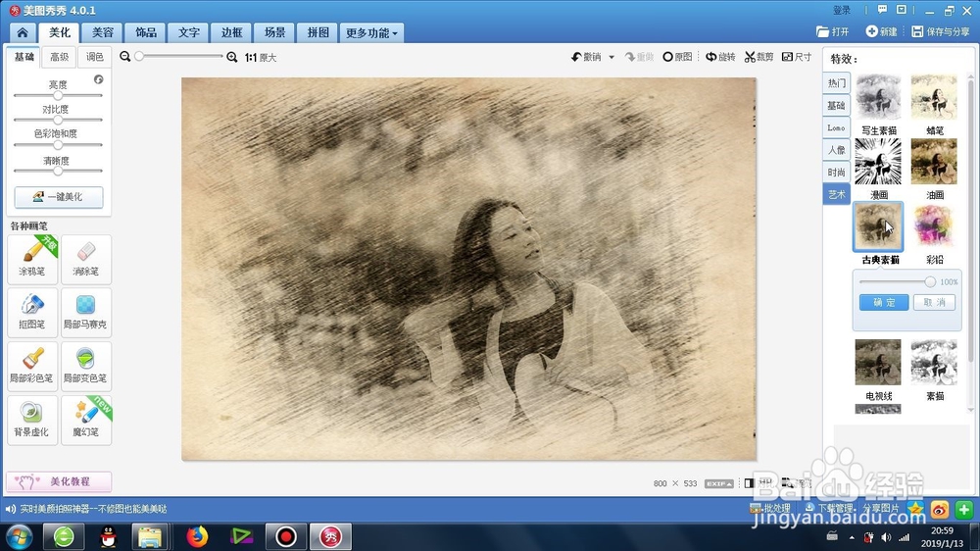The height and width of the screenshot is (551, 980).
Task: Open the Windows Start menu
Action: pos(20,536)
